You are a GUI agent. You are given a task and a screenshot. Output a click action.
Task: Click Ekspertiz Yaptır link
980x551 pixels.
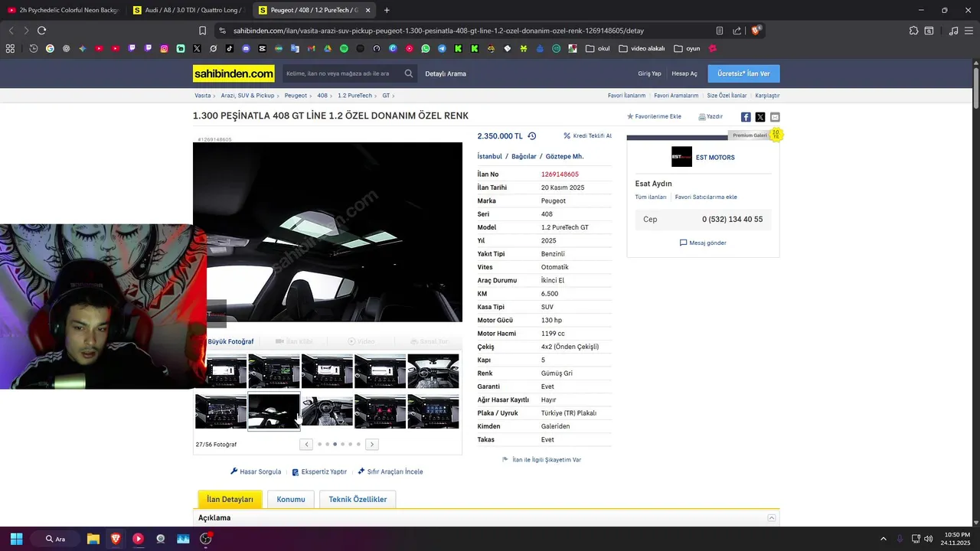pyautogui.click(x=319, y=471)
